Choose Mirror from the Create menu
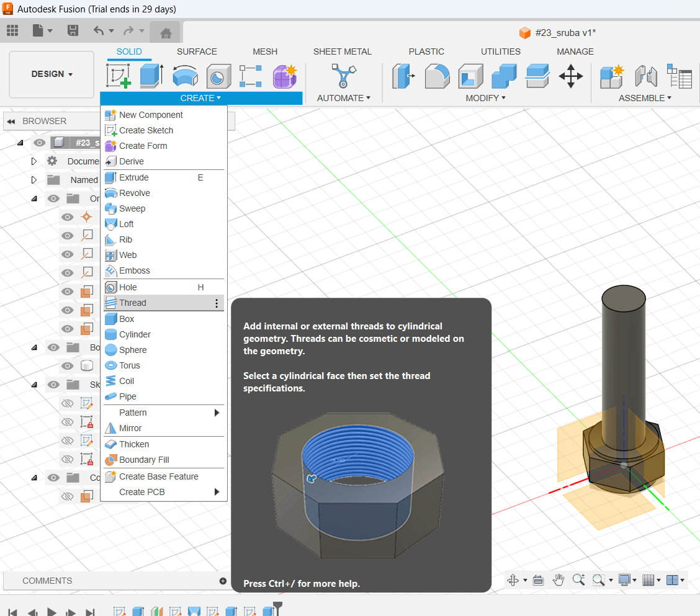The width and height of the screenshot is (700, 616). [164, 428]
